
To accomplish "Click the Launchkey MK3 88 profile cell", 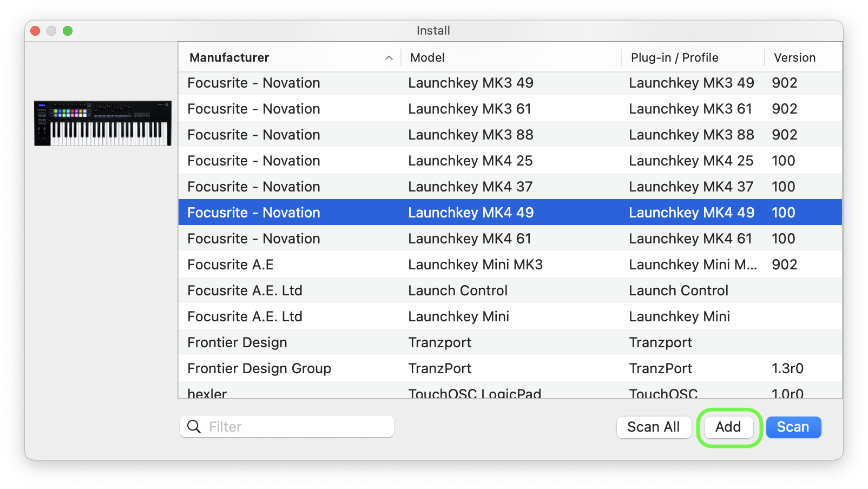I will [x=692, y=135].
